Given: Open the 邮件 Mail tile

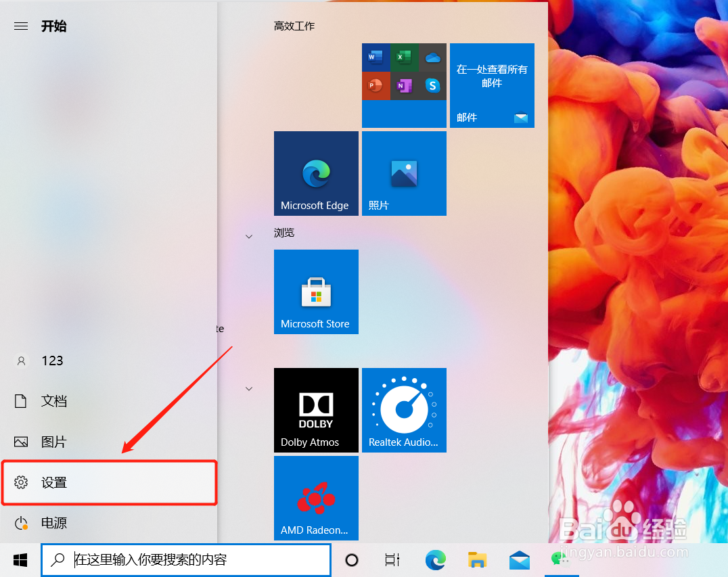Looking at the screenshot, I should [492, 85].
